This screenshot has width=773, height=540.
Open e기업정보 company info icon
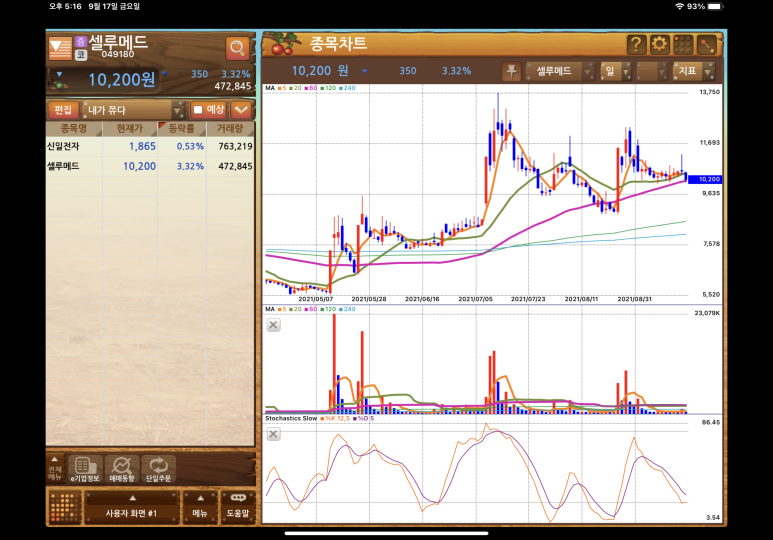pos(85,468)
